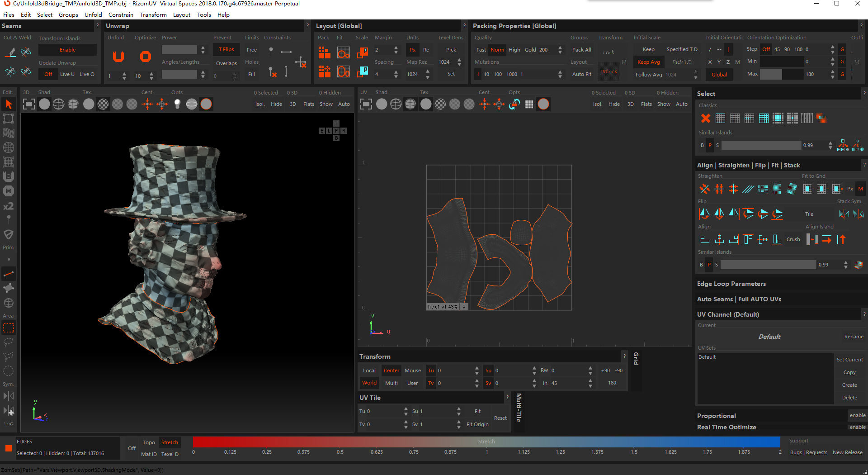Viewport: 868px width, 475px height.
Task: Click the Unfold U icon
Action: click(118, 57)
